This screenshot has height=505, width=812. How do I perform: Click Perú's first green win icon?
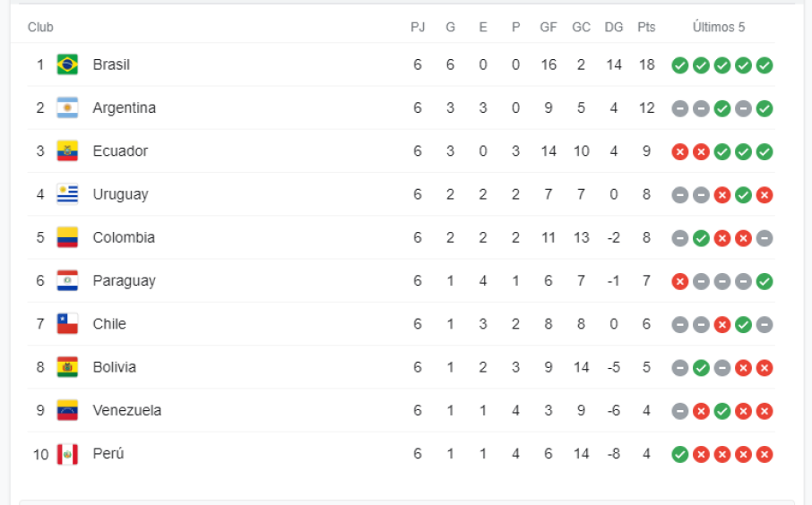pos(680,454)
